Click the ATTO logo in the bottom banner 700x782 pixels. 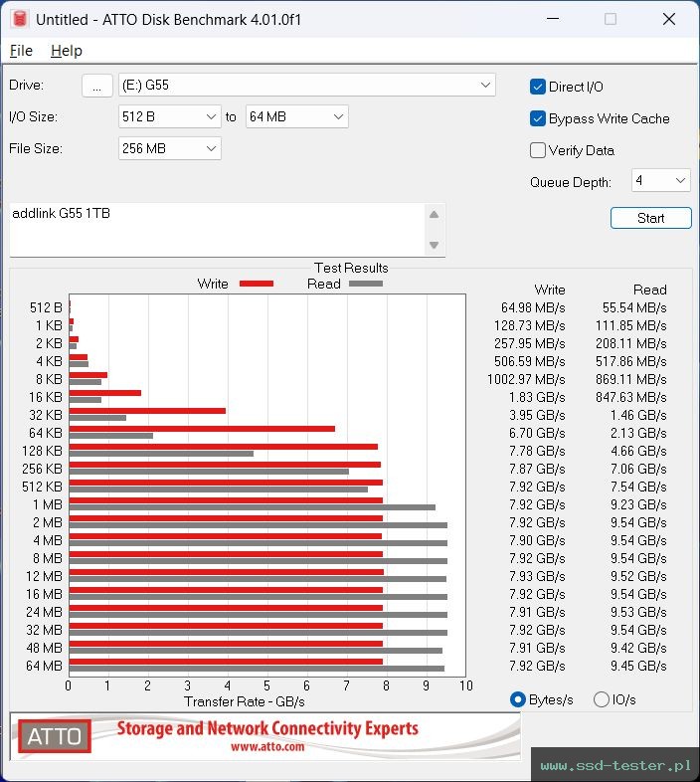point(55,736)
